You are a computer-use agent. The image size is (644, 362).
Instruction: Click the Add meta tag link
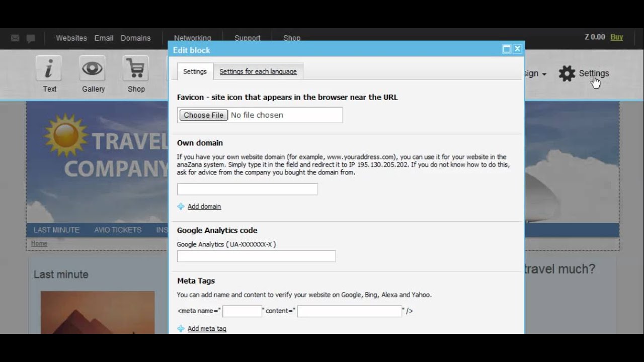coord(207,329)
